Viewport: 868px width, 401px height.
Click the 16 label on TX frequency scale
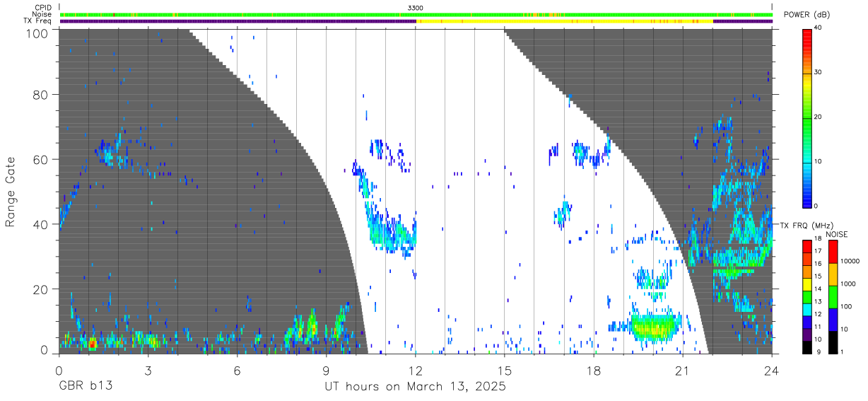pos(817,263)
